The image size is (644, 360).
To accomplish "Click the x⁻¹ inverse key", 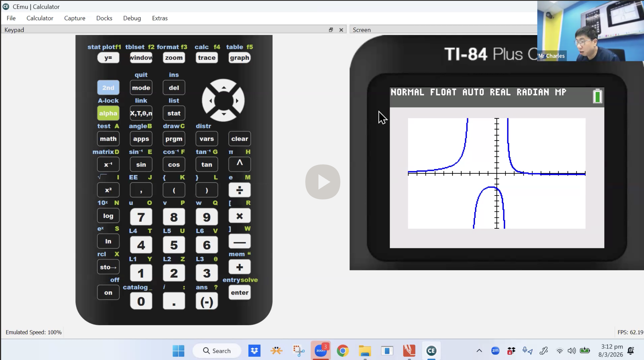I will point(108,164).
